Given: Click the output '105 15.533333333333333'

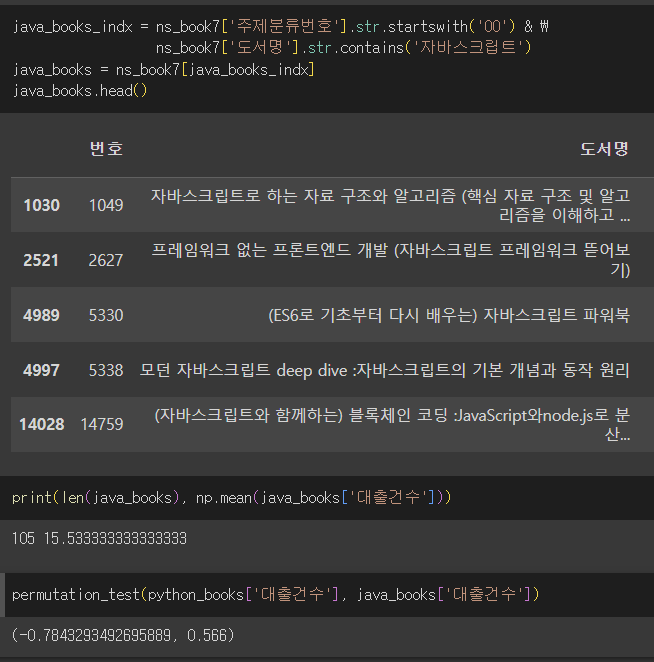Looking at the screenshot, I should [99, 539].
